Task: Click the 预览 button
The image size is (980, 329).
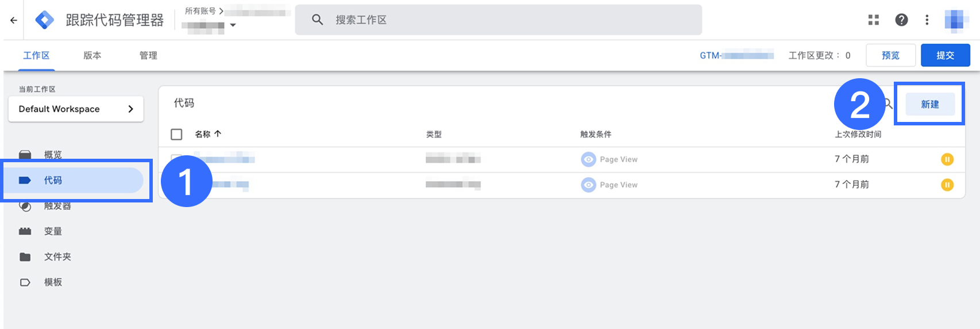Action: pyautogui.click(x=890, y=55)
